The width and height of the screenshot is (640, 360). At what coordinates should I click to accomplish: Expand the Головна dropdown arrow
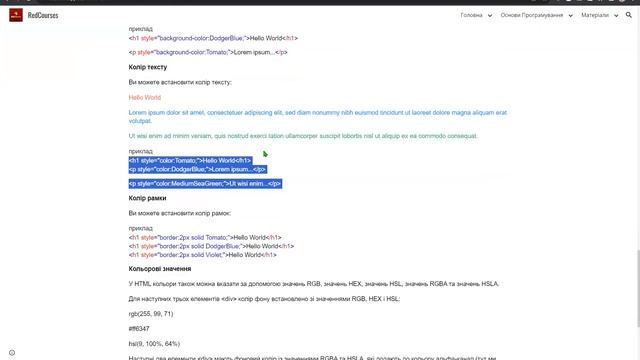coord(490,16)
